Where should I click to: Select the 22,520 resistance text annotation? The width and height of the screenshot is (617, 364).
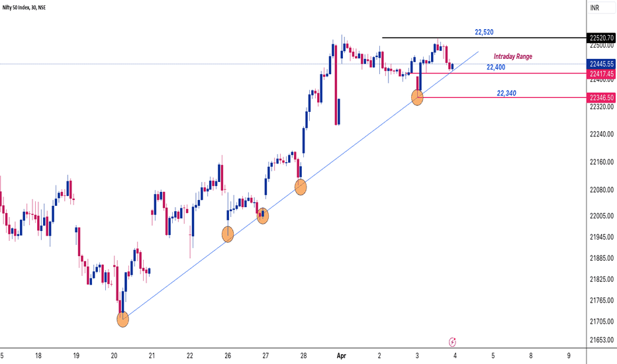(484, 32)
